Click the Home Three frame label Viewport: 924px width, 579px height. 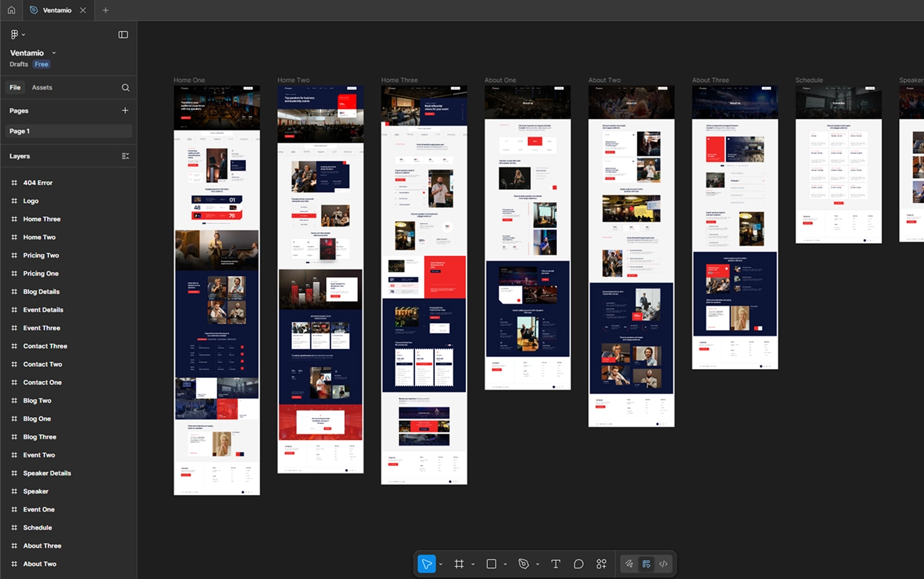click(x=400, y=80)
